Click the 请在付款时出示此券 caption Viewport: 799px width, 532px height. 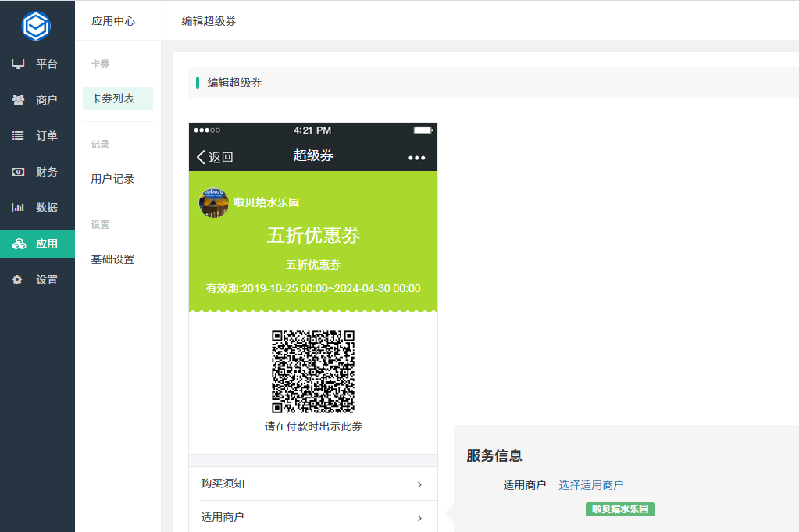[x=313, y=427]
